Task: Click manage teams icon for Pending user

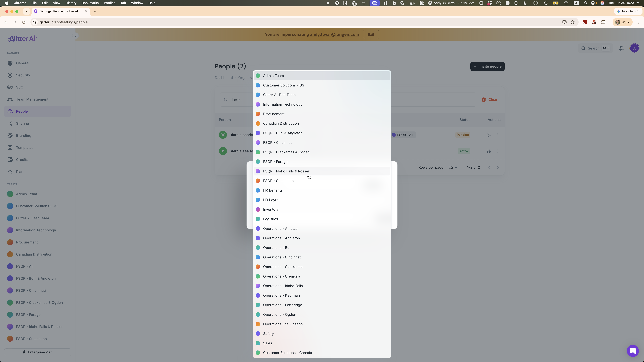Action: 489,135
